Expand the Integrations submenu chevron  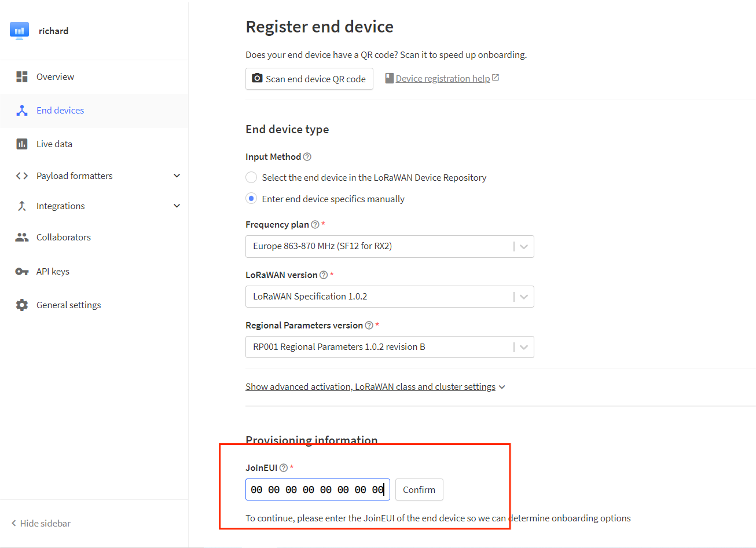(177, 206)
